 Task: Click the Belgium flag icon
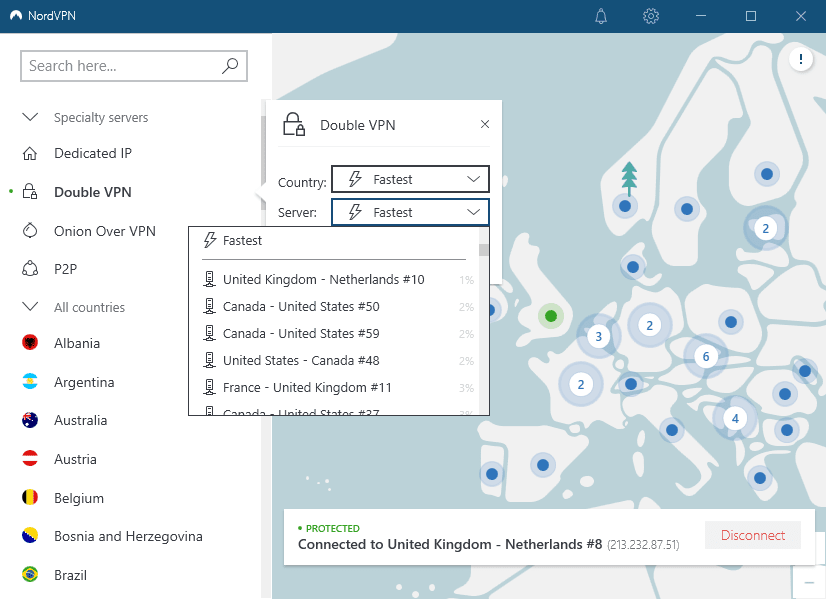click(x=30, y=497)
